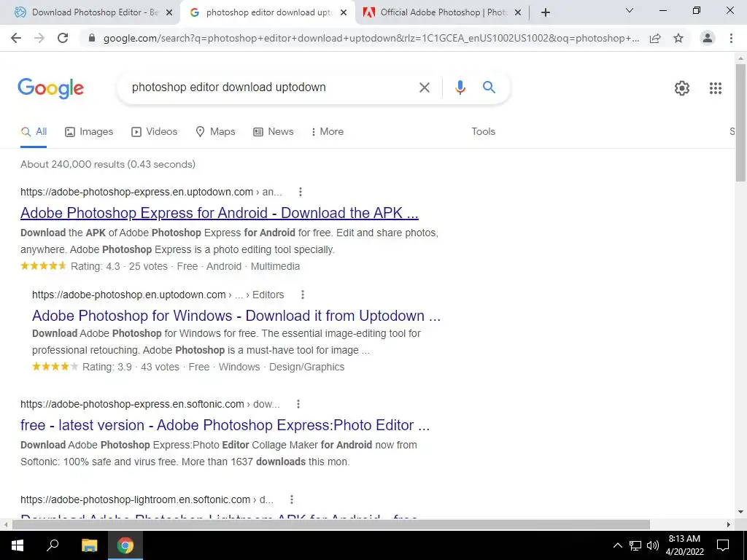The image size is (747, 560).
Task: Bookmark this page with star icon
Action: [678, 38]
